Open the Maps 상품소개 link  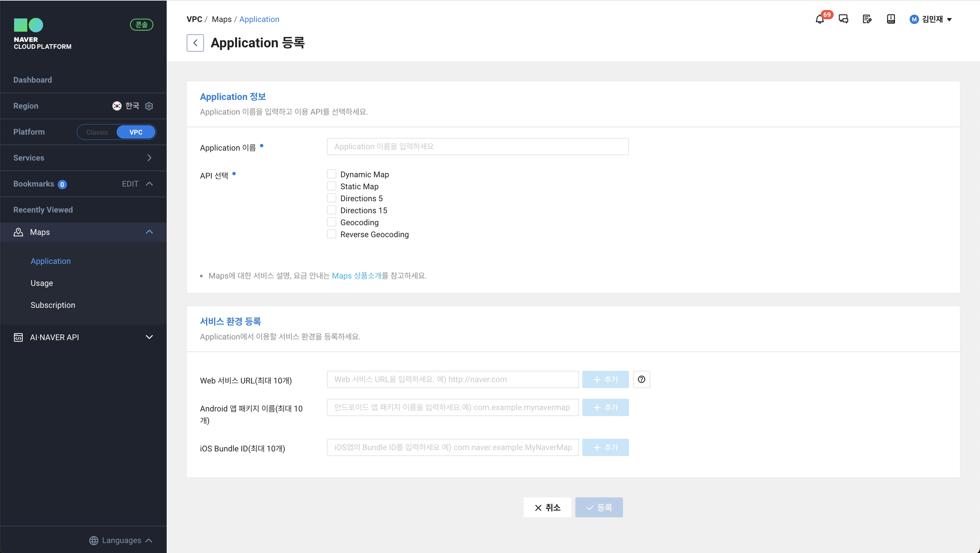(x=356, y=276)
